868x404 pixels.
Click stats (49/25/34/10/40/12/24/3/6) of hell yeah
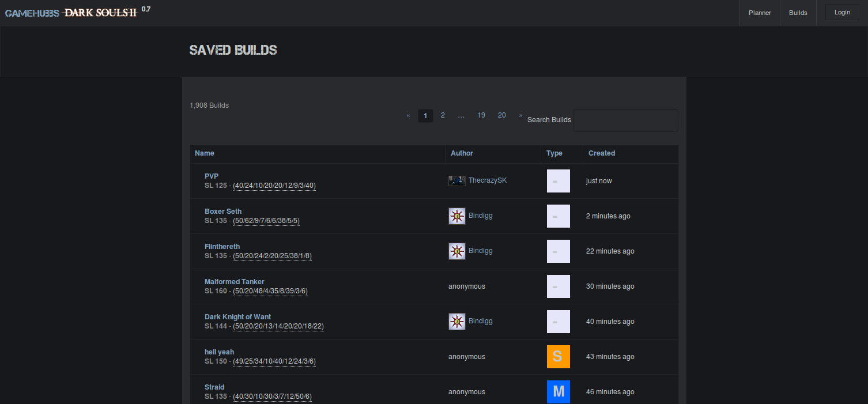pos(274,361)
